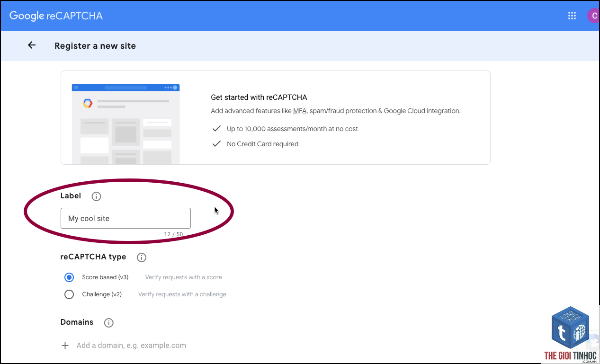The width and height of the screenshot is (600, 364).
Task: Click the underlined MFA text
Action: point(300,111)
